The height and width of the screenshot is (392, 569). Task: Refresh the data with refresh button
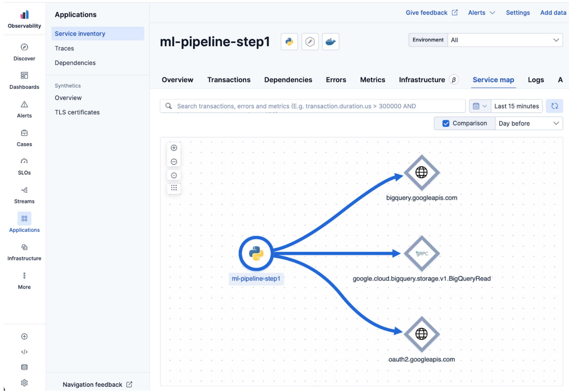pos(554,106)
